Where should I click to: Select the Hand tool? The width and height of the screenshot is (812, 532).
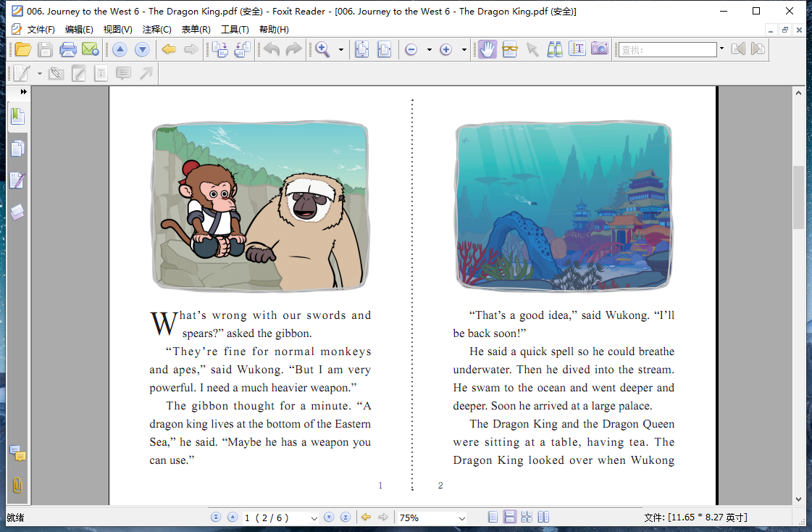point(487,49)
